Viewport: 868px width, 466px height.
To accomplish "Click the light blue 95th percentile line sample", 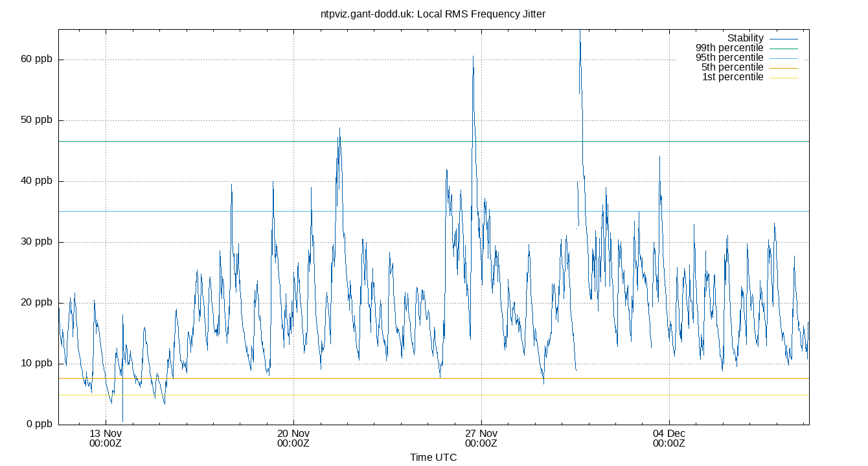I will tap(784, 57).
